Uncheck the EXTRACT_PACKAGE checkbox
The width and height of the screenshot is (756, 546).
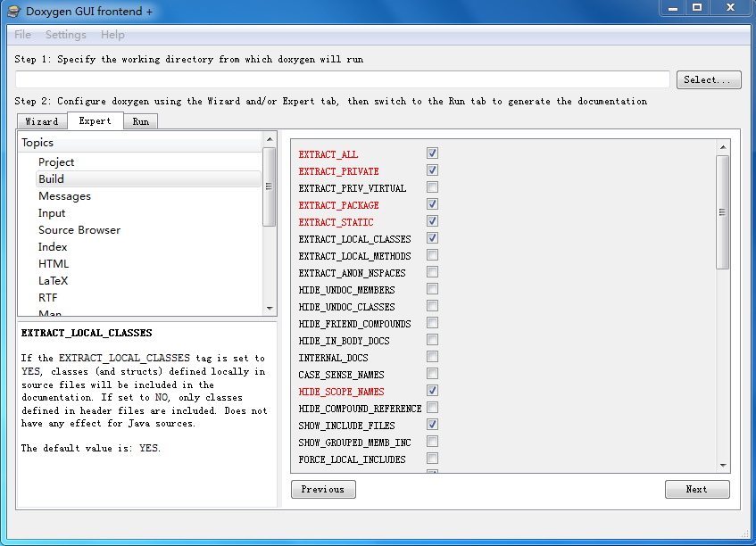[433, 203]
